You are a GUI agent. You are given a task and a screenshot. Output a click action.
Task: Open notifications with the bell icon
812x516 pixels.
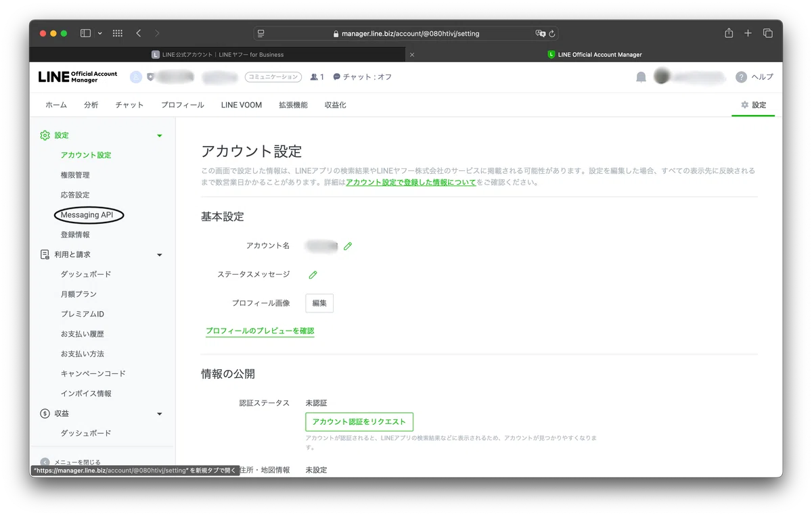(641, 77)
